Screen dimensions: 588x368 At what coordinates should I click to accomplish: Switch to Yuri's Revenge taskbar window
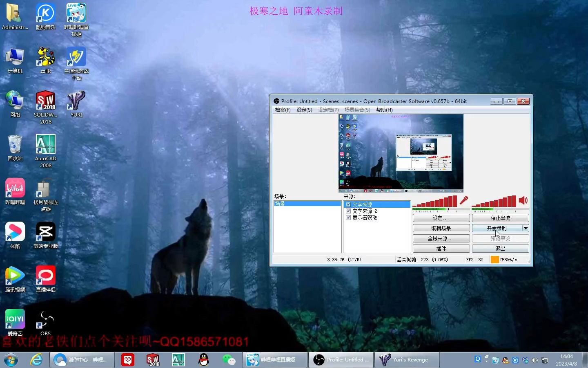click(407, 360)
